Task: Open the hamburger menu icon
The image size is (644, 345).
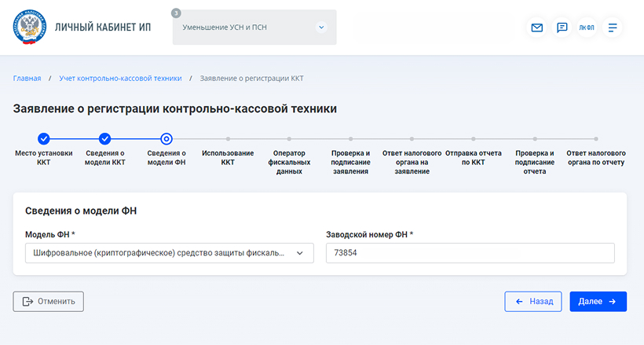Action: click(613, 28)
